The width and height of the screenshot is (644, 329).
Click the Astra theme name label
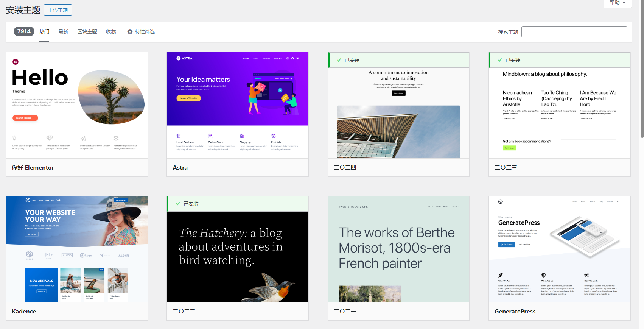180,168
